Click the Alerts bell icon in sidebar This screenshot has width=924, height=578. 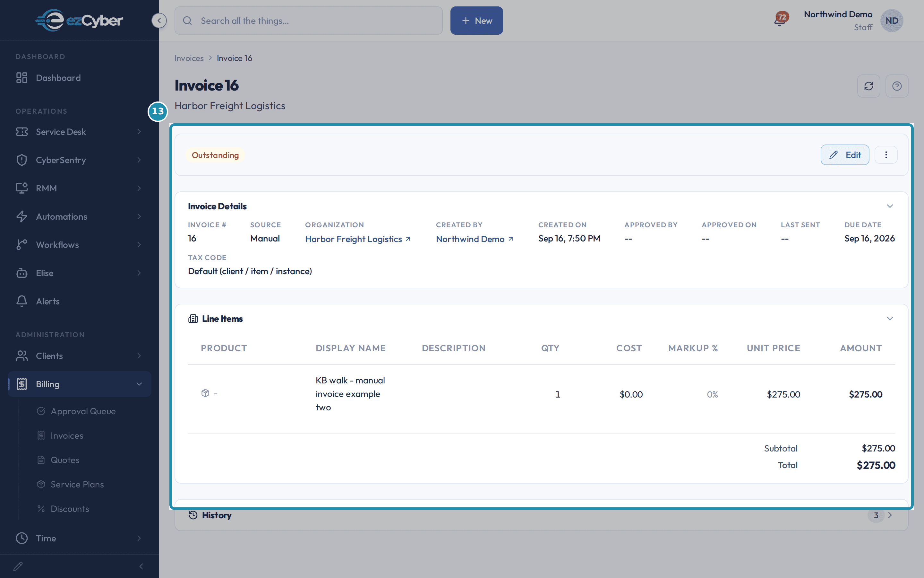click(22, 301)
